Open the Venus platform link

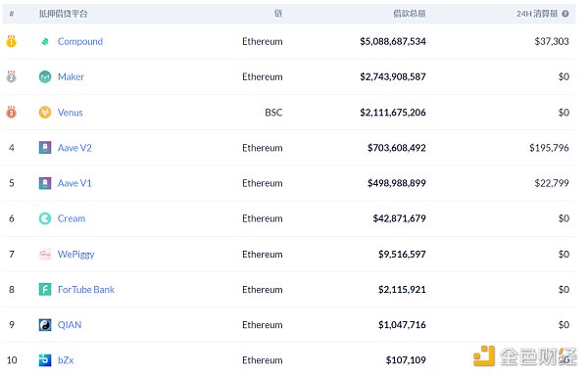click(x=71, y=113)
